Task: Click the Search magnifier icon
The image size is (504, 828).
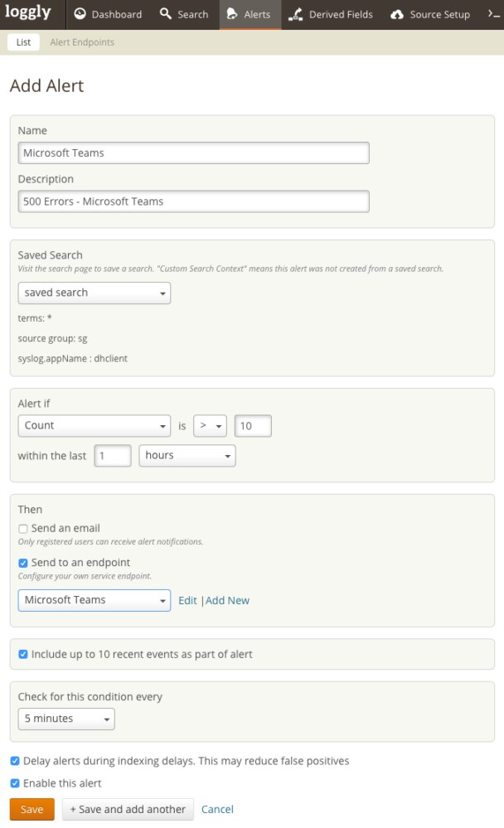Action: (x=166, y=14)
